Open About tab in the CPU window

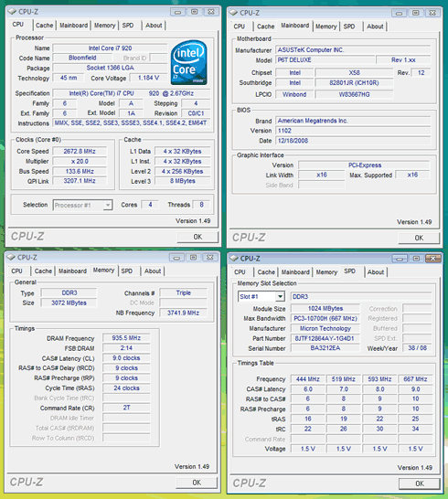coord(154,26)
